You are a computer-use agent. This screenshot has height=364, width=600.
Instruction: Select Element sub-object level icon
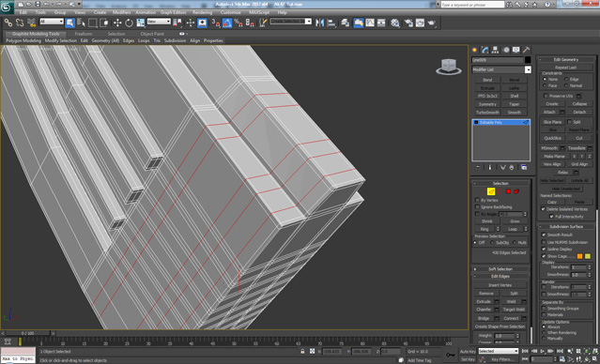[x=516, y=191]
